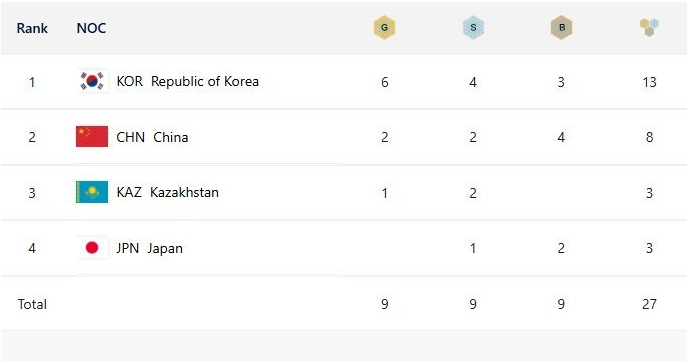The image size is (687, 361).
Task: Select China's bronze medal count 4
Action: pos(561,137)
